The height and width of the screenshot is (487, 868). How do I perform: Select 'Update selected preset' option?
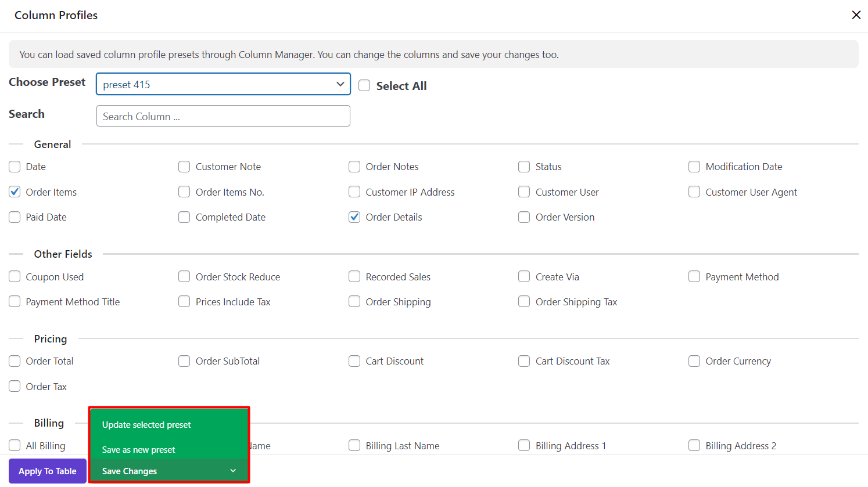(146, 425)
